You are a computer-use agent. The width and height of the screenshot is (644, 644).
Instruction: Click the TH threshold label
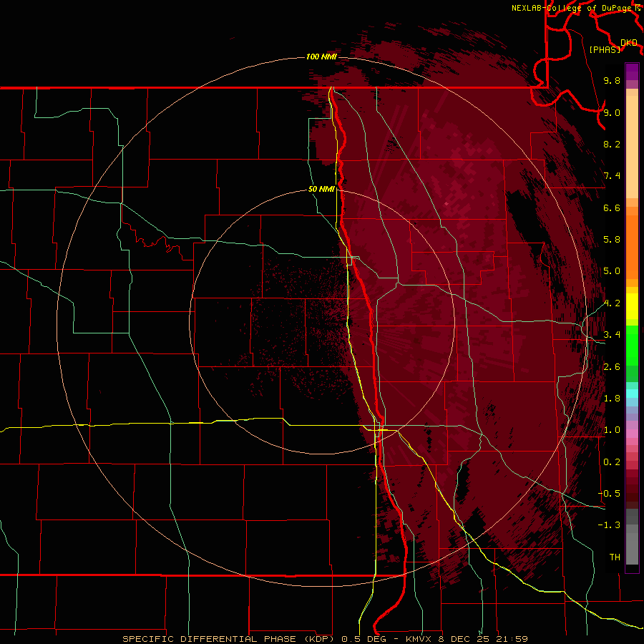(615, 557)
